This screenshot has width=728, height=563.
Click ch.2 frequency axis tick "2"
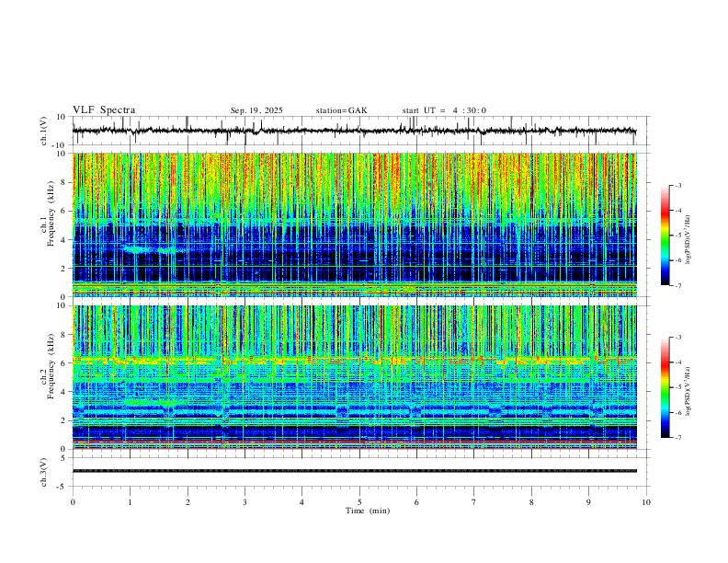tap(64, 420)
